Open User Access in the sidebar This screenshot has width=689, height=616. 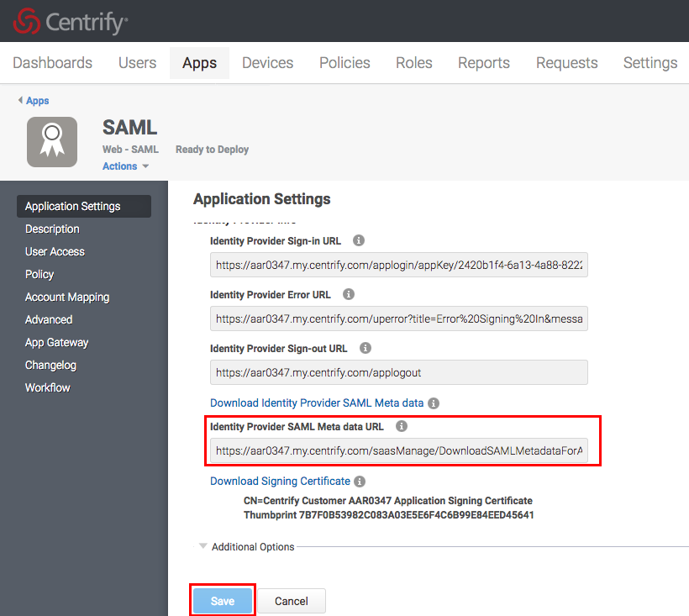pos(55,251)
